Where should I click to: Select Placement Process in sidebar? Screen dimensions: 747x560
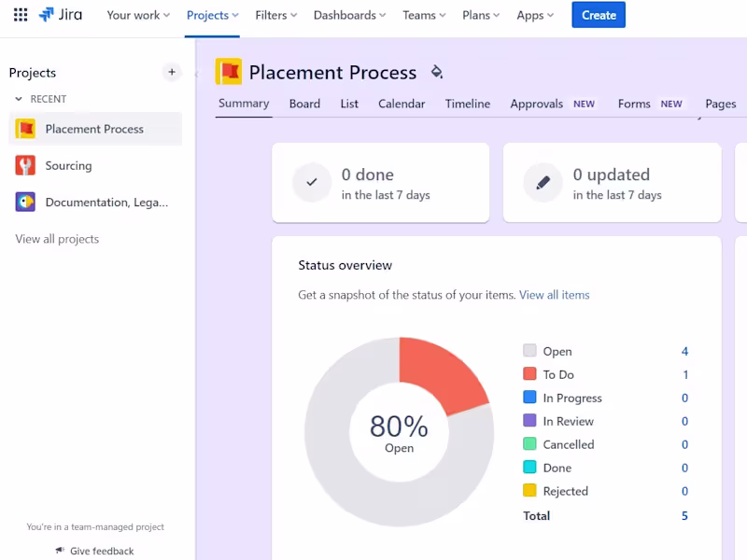point(95,129)
